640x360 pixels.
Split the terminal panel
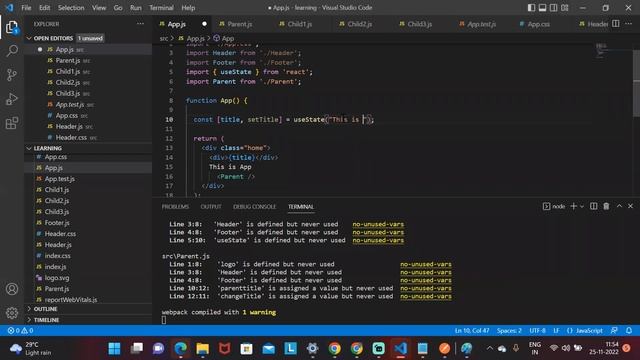593,207
